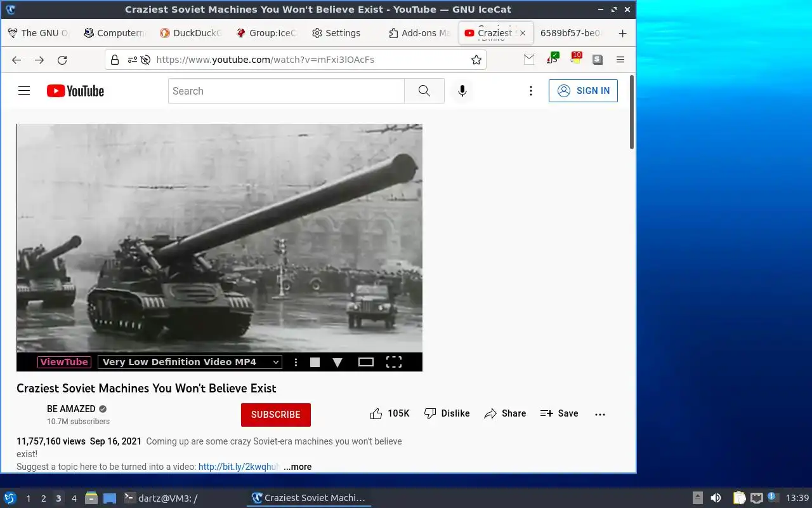Viewport: 812px width, 508px height.
Task: Switch to the Computer tab
Action: (114, 33)
